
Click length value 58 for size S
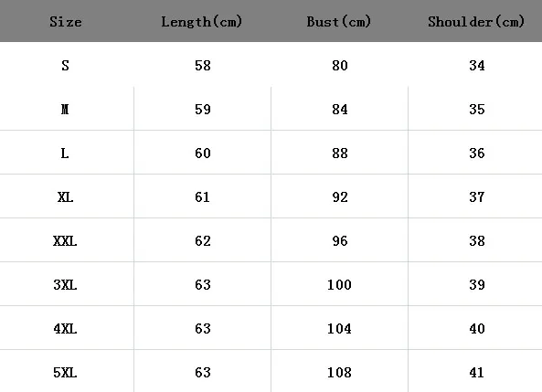click(203, 66)
